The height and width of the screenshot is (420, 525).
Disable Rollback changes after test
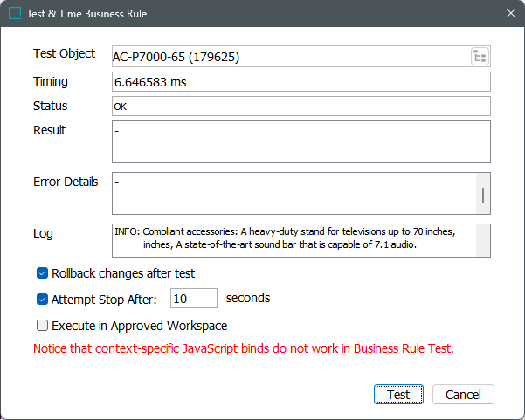(43, 273)
